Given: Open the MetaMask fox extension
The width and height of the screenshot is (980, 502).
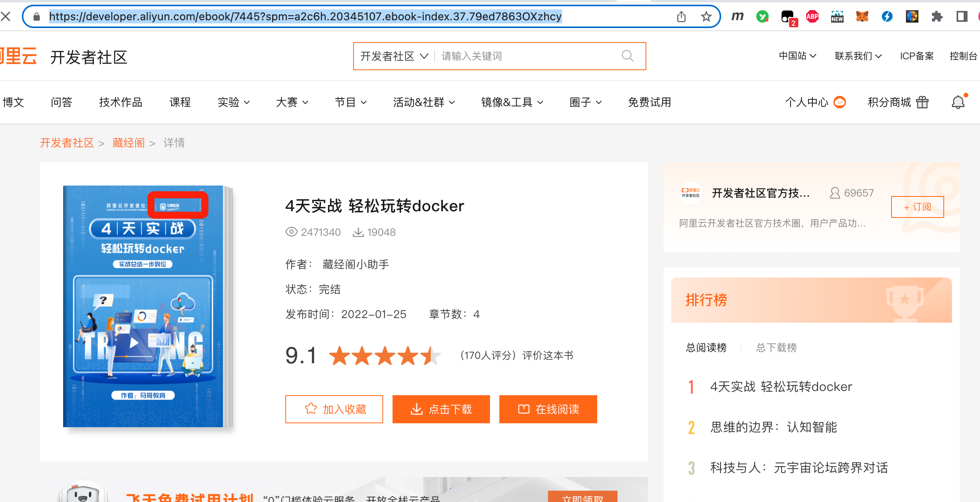Looking at the screenshot, I should (x=862, y=17).
